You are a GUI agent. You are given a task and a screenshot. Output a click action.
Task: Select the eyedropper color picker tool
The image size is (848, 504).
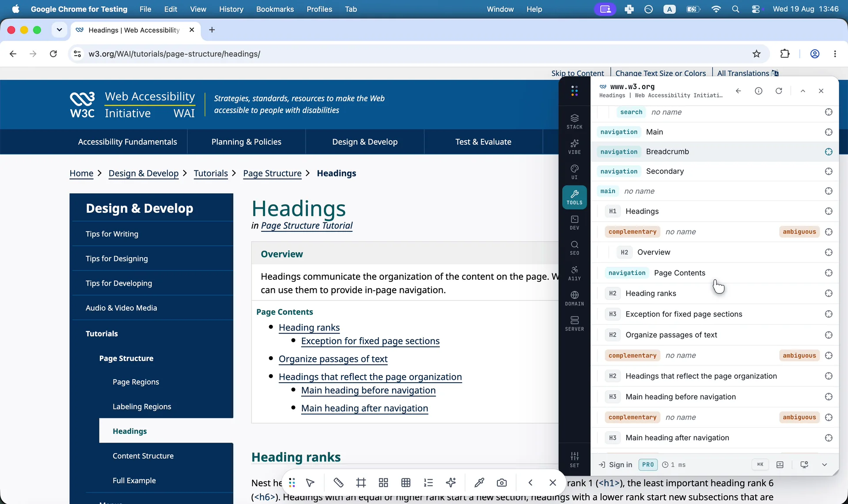pos(479,482)
